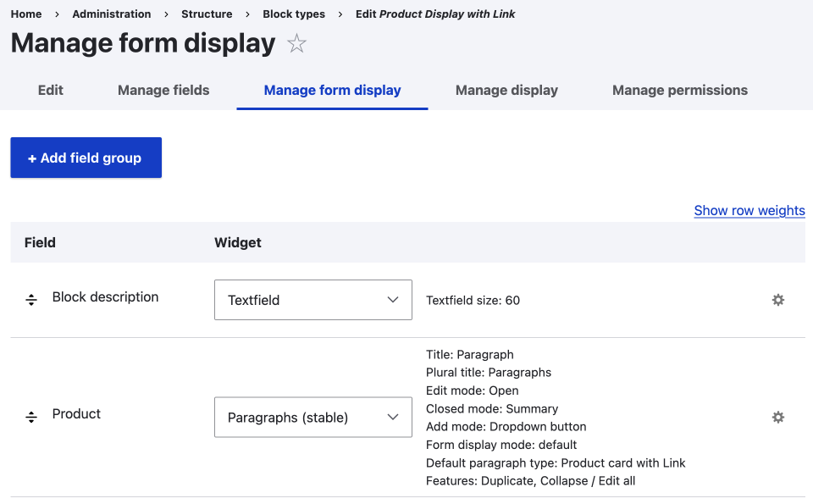Click the Add field group button
The height and width of the screenshot is (504, 813).
[x=86, y=158]
